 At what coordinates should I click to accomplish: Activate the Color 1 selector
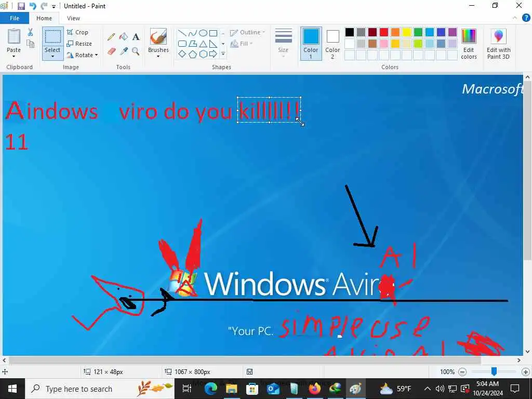[311, 44]
